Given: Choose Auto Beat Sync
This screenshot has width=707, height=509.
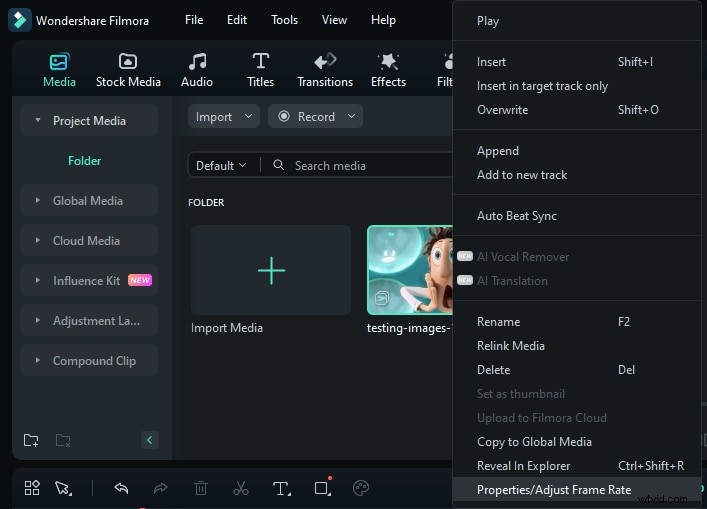Looking at the screenshot, I should pyautogui.click(x=577, y=216).
